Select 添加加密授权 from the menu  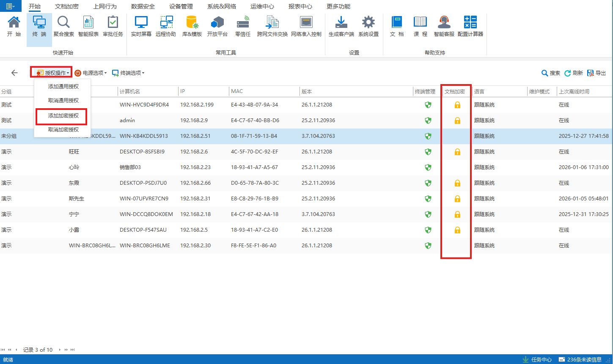click(x=63, y=116)
